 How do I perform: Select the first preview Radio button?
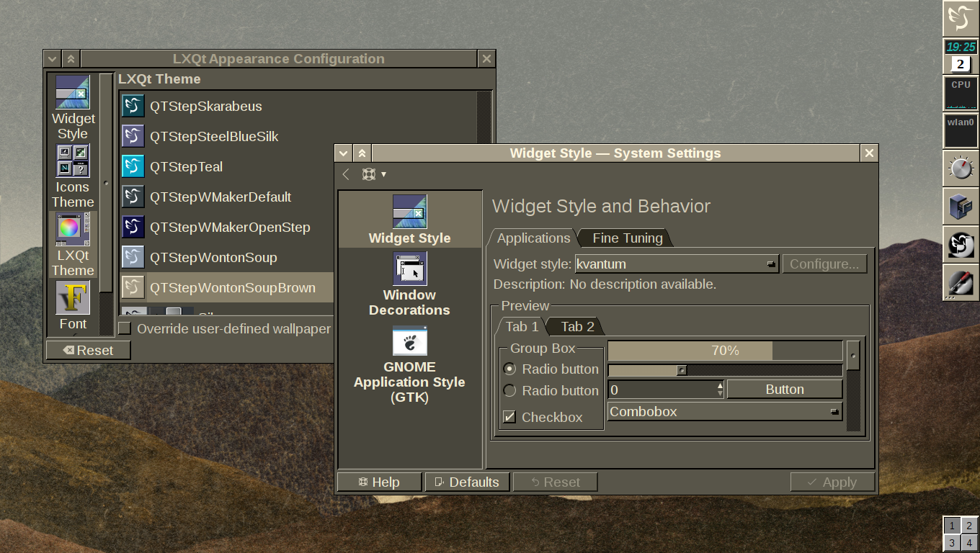pyautogui.click(x=509, y=369)
